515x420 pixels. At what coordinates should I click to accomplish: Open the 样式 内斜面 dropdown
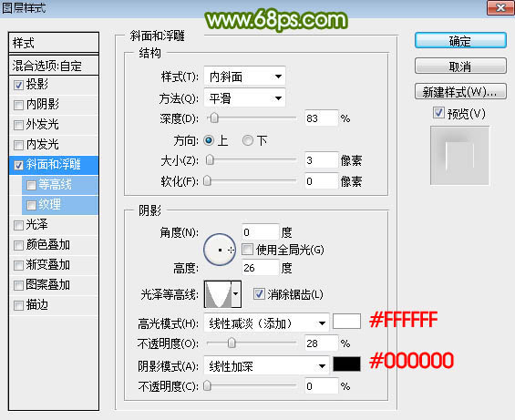[244, 77]
